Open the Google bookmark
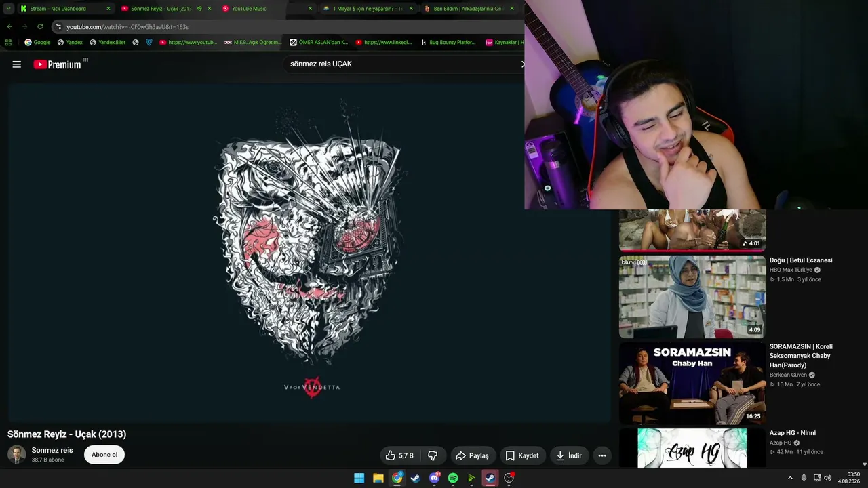Image resolution: width=868 pixels, height=488 pixels. click(x=37, y=42)
